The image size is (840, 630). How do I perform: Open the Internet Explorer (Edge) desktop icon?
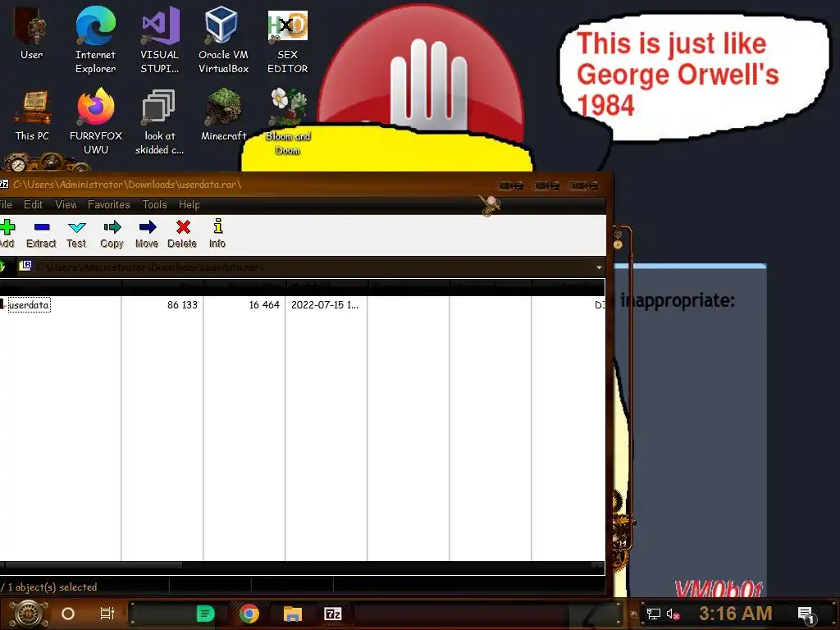(95, 39)
